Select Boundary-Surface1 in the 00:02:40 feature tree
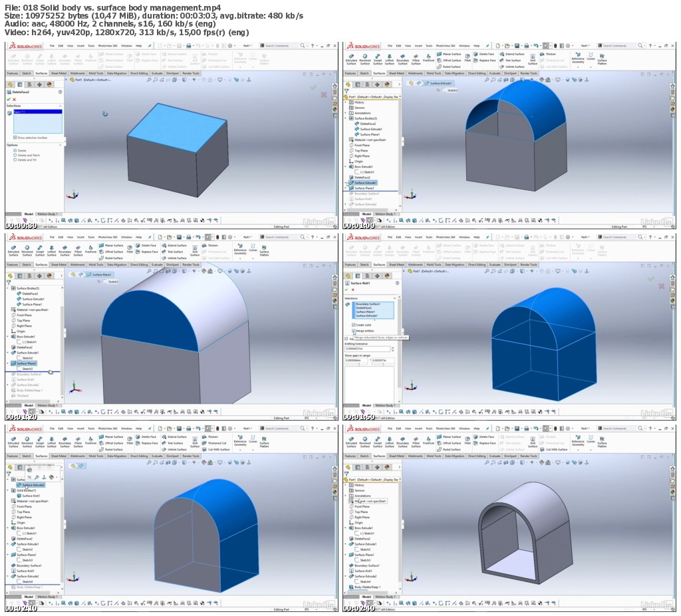This screenshot has width=681, height=616. (364, 565)
